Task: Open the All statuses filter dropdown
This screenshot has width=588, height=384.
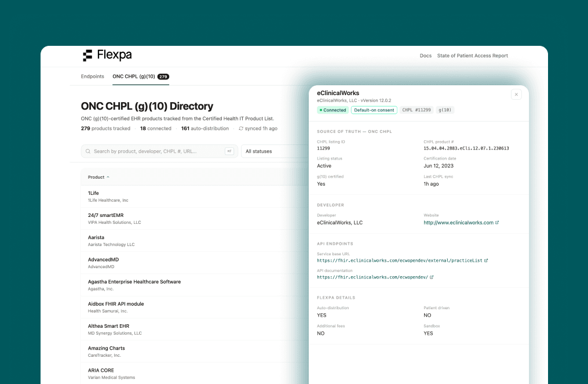Action: pos(275,151)
